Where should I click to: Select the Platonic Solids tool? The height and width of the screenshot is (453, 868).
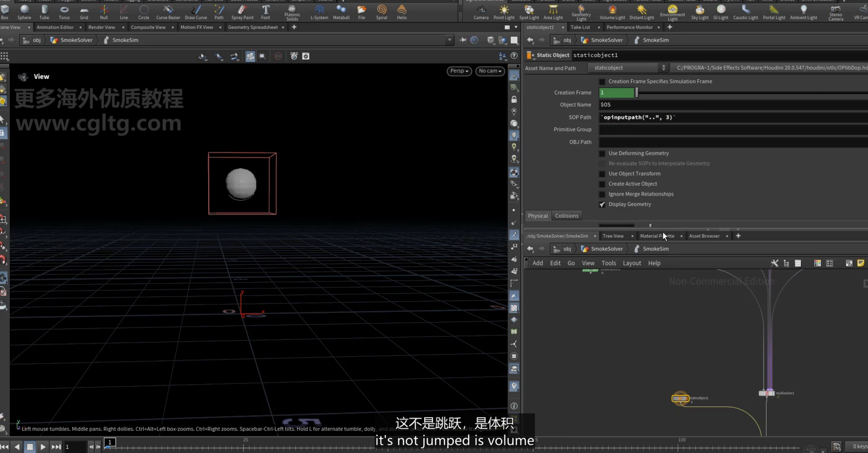(x=292, y=13)
